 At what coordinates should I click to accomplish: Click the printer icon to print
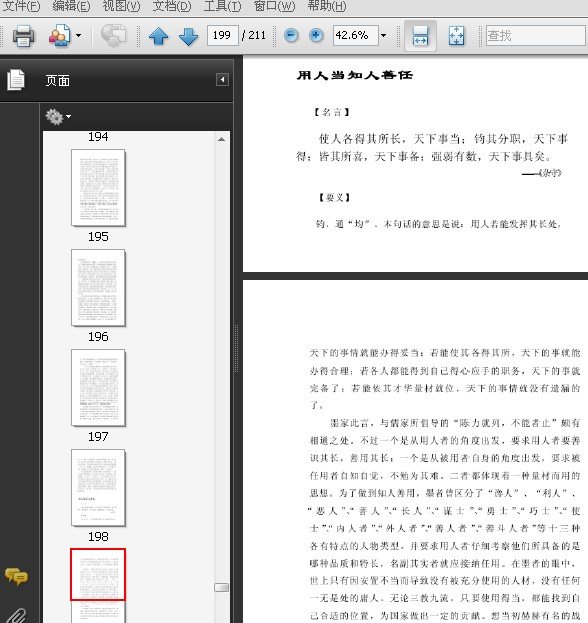23,36
